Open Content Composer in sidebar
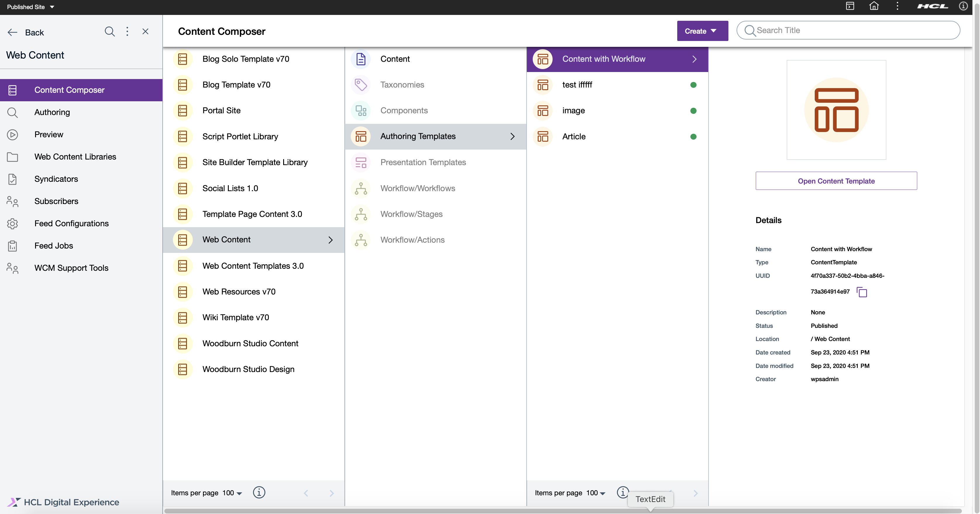The image size is (980, 514). pyautogui.click(x=81, y=90)
